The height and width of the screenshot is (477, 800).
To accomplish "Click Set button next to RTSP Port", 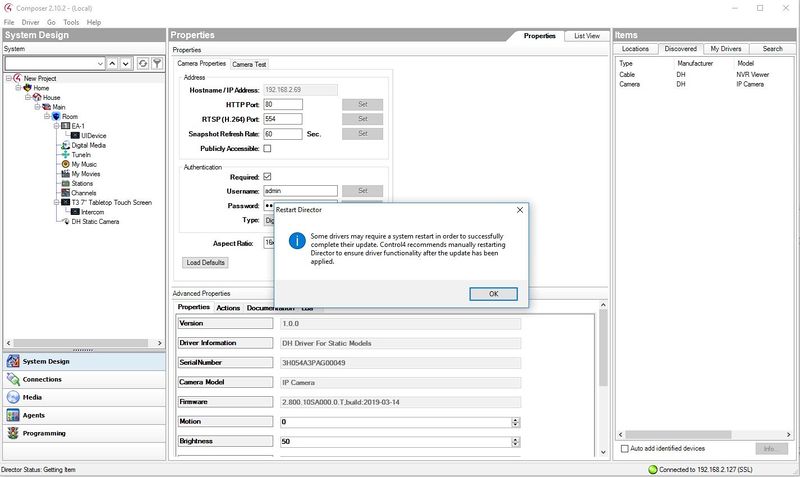I will point(362,119).
